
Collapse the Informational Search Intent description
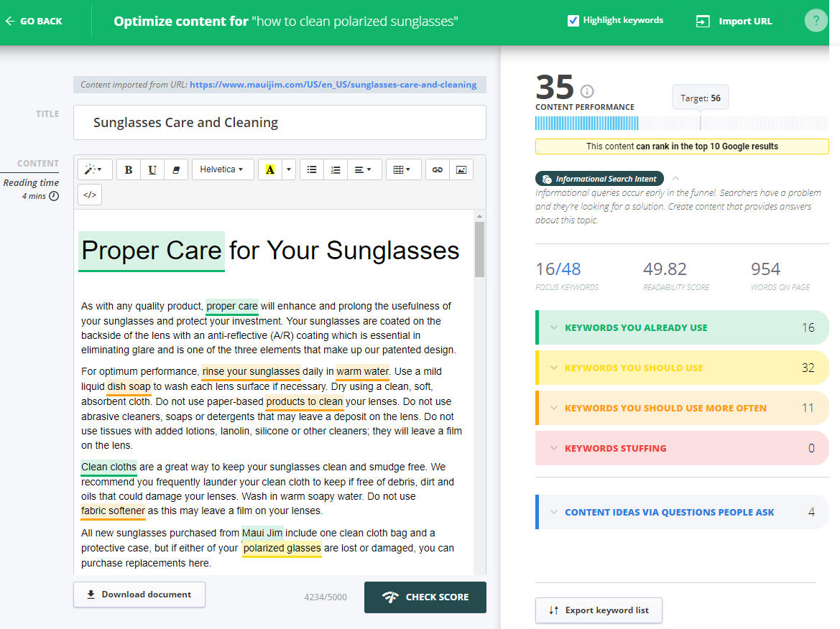pyautogui.click(x=674, y=177)
